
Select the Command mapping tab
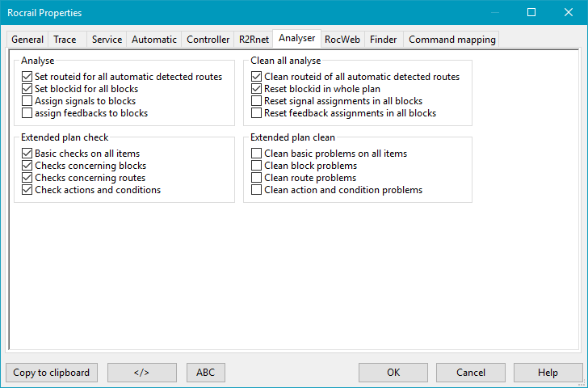(451, 39)
